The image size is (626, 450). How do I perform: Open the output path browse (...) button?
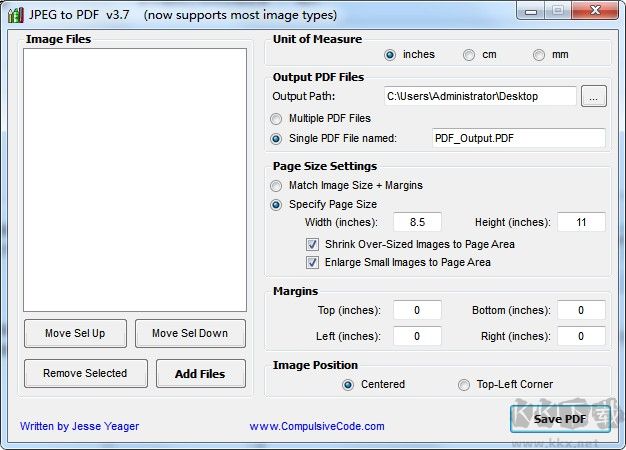[594, 96]
